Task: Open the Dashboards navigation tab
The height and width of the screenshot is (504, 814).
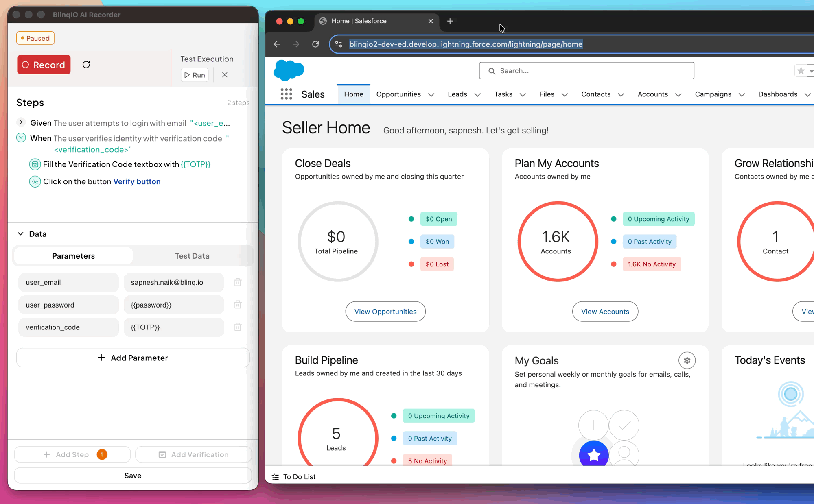Action: [x=777, y=94]
